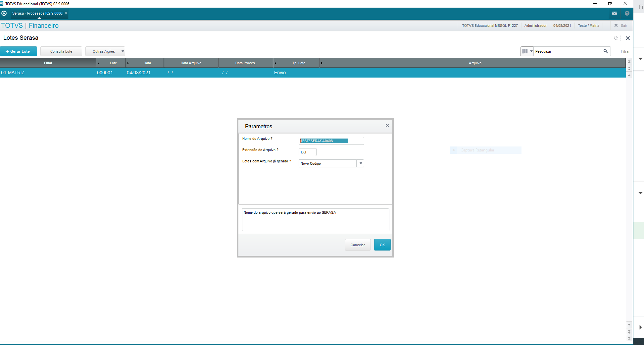644x345 pixels.
Task: Close the Serasa - Processos tab
Action: [x=66, y=13]
